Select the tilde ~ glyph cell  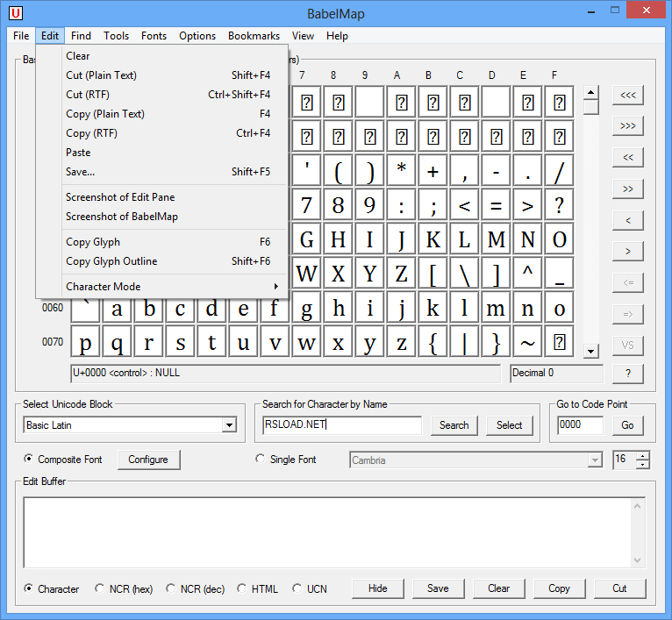pos(527,342)
